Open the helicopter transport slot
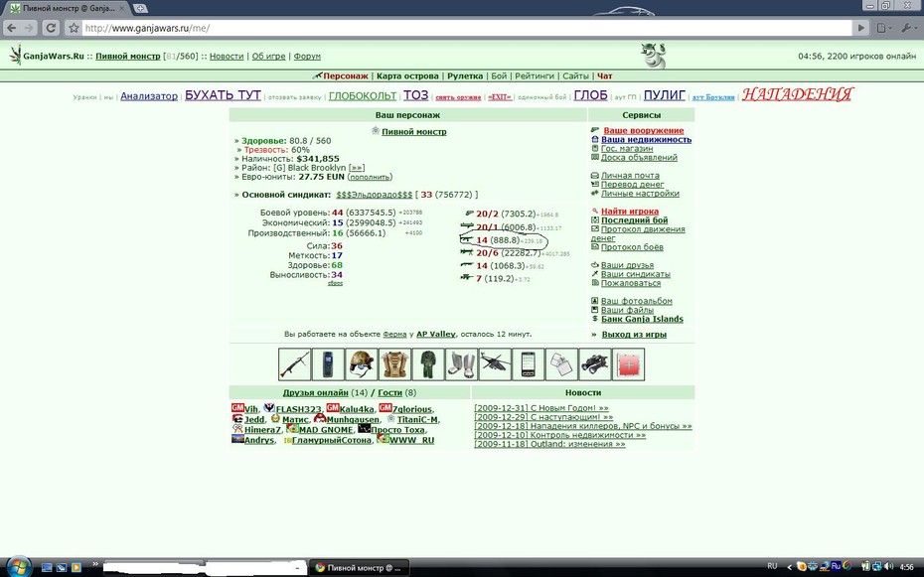This screenshot has width=924, height=577. click(x=495, y=364)
